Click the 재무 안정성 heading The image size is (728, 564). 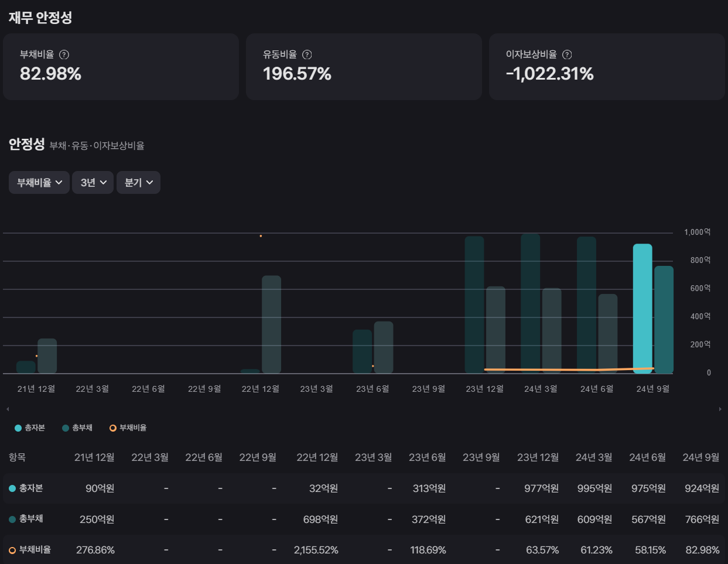click(x=40, y=18)
